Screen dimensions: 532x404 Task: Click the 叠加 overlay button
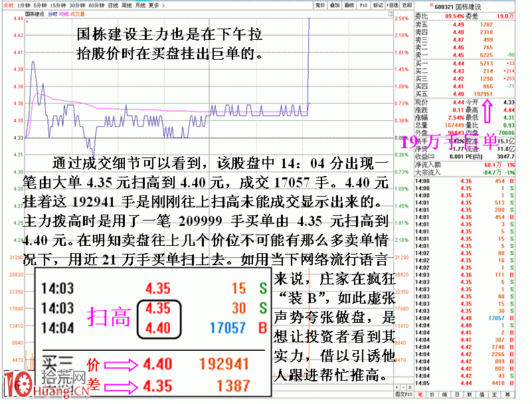click(x=335, y=5)
